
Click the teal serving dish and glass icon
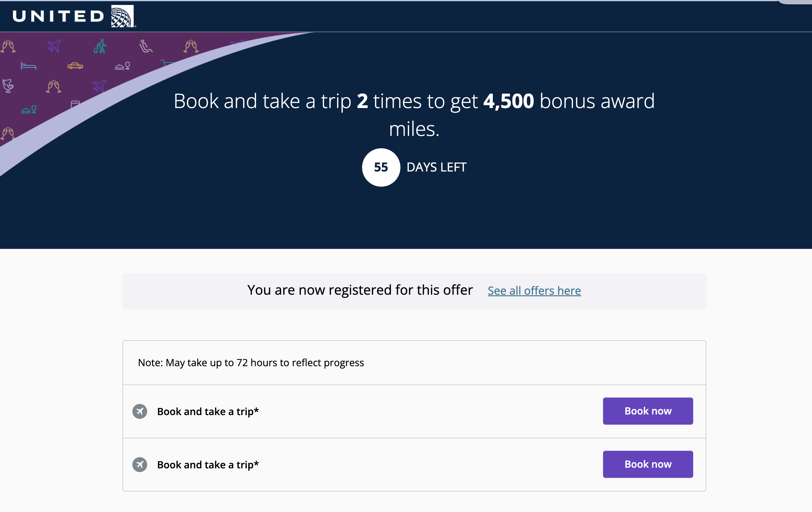coord(29,109)
